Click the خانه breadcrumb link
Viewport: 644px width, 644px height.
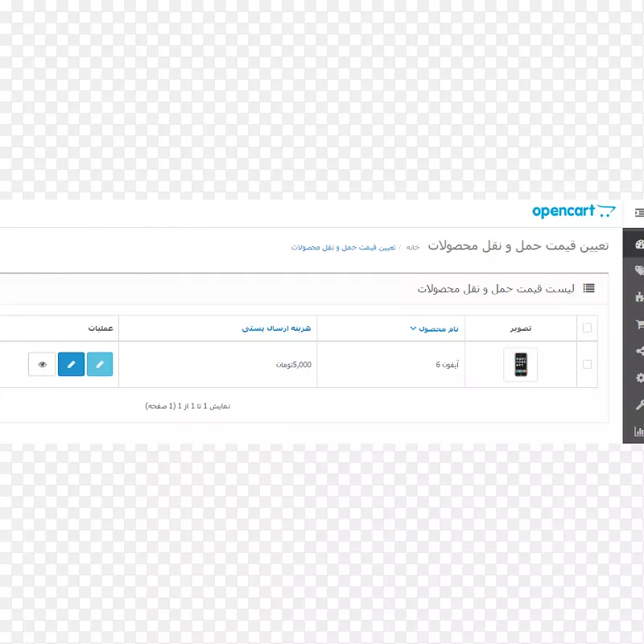coord(413,247)
